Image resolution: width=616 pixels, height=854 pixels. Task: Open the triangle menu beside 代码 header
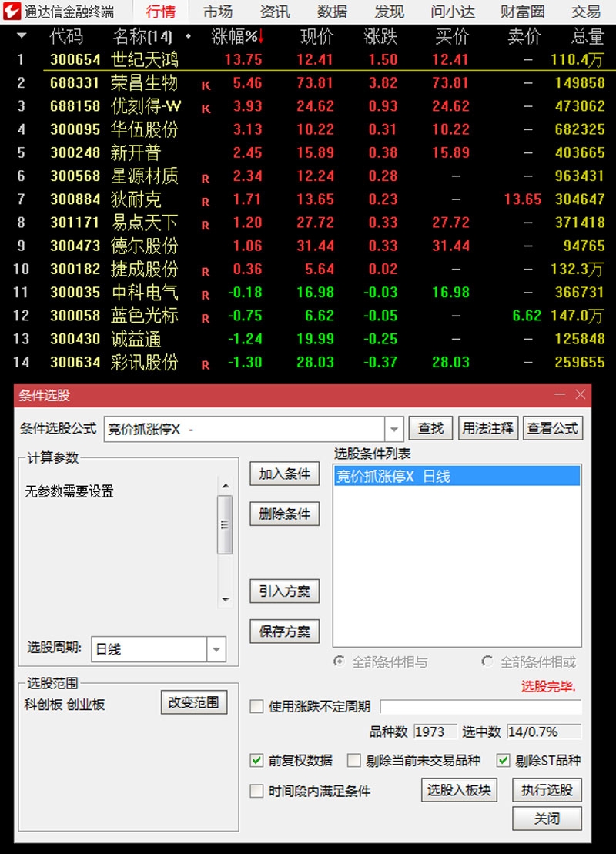pos(22,36)
